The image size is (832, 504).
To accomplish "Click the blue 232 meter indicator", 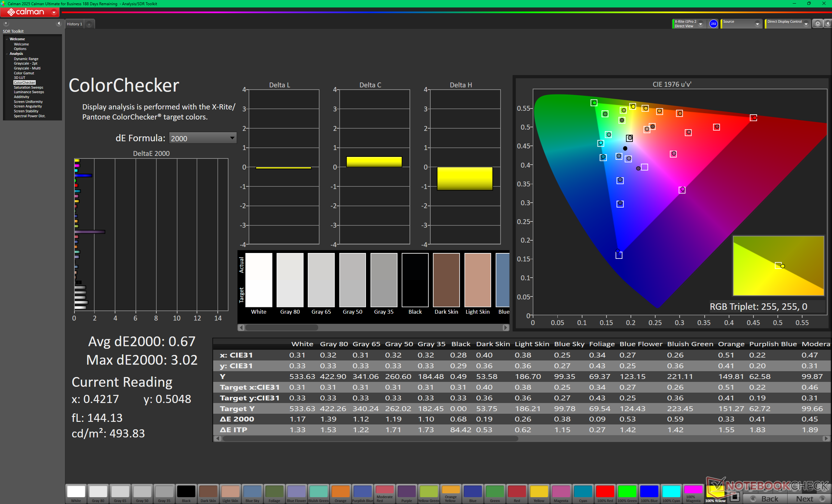I will click(713, 24).
